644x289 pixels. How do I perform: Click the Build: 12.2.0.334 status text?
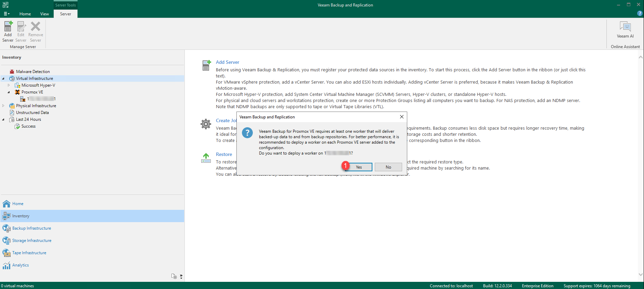(x=497, y=286)
